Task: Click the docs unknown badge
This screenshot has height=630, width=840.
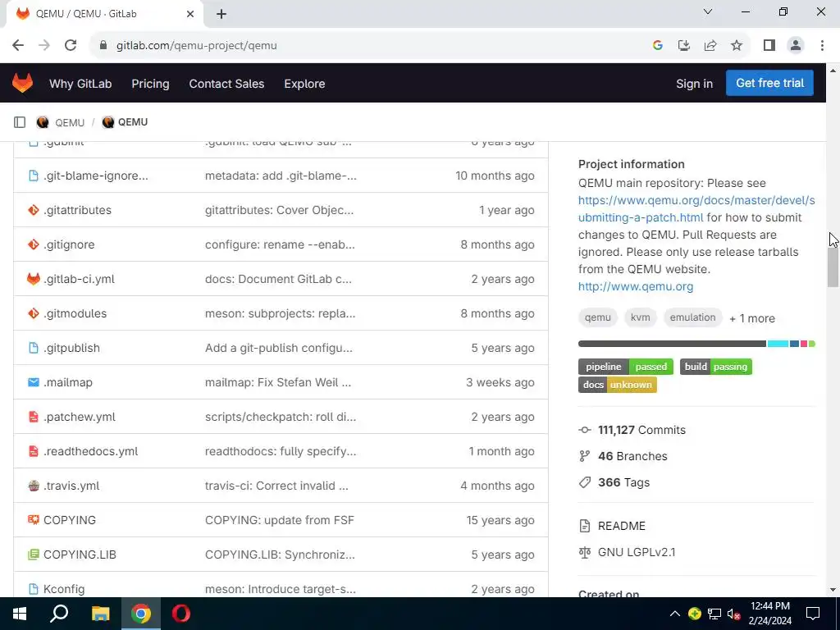Action: coord(617,385)
